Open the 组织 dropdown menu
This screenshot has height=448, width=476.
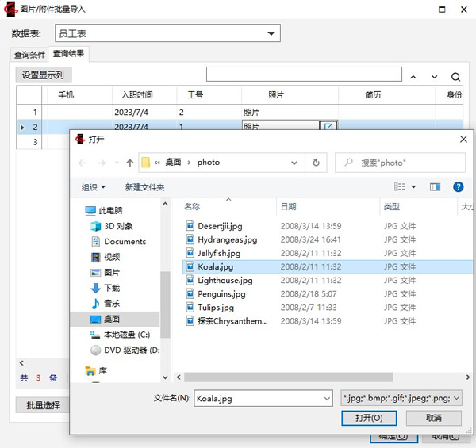click(94, 187)
